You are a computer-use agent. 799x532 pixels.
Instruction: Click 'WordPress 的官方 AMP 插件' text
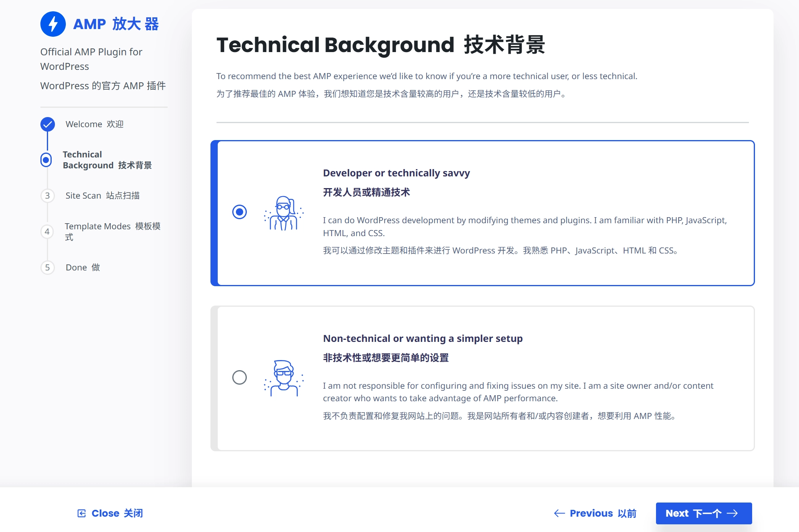pos(103,86)
